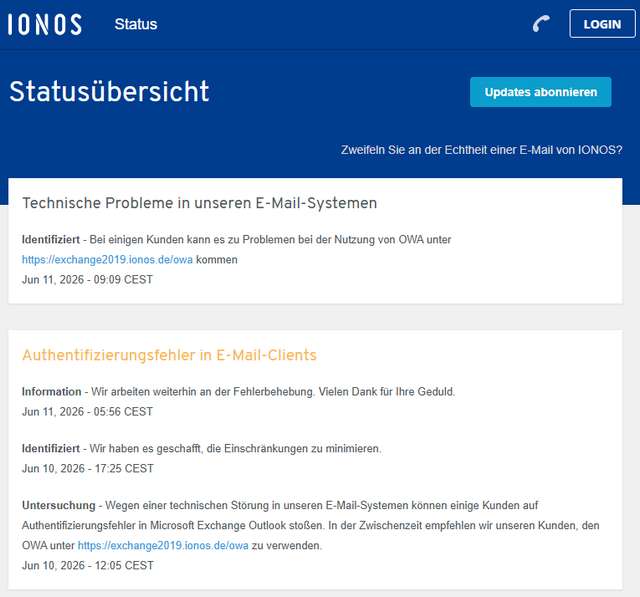Open the Status page link
The height and width of the screenshot is (597, 640).
click(x=136, y=24)
